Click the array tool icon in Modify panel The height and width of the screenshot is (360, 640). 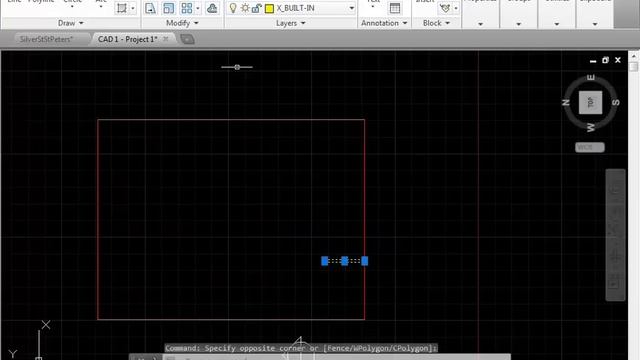click(187, 8)
